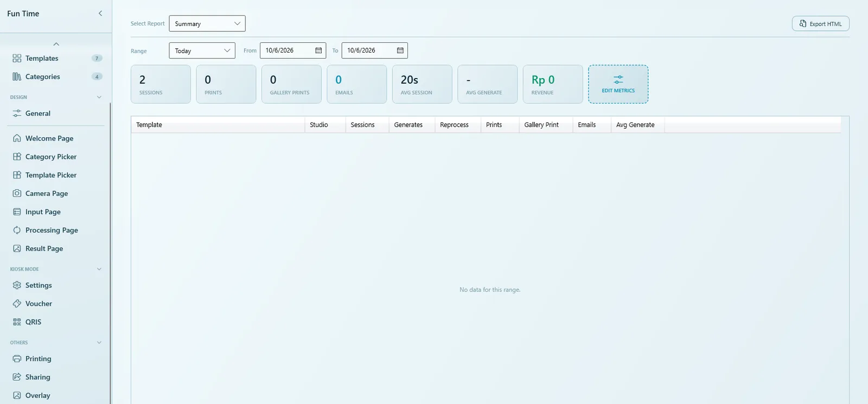This screenshot has height=404, width=868.
Task: Go to the Voucher menu item
Action: [x=56, y=304]
